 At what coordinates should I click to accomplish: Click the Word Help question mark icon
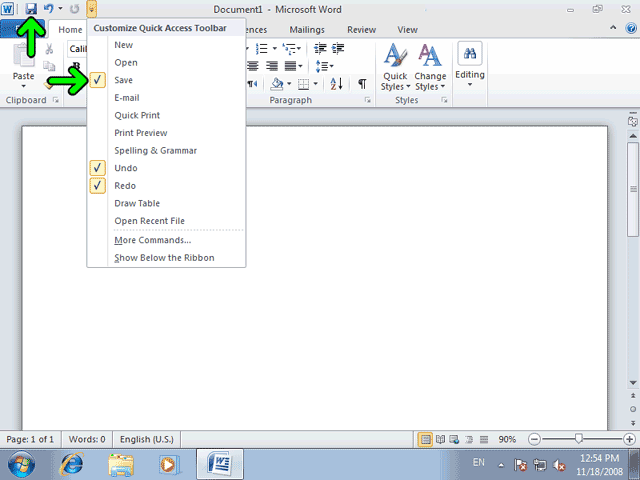click(631, 28)
